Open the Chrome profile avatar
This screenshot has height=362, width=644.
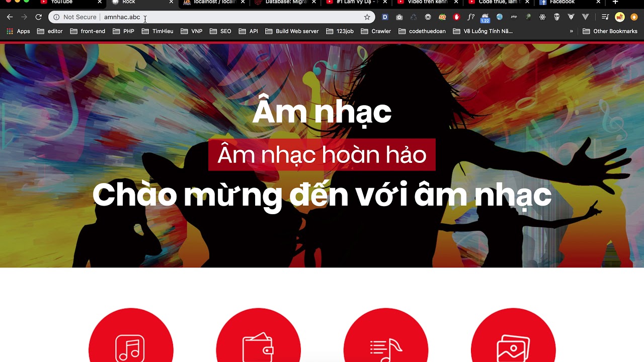click(x=620, y=17)
